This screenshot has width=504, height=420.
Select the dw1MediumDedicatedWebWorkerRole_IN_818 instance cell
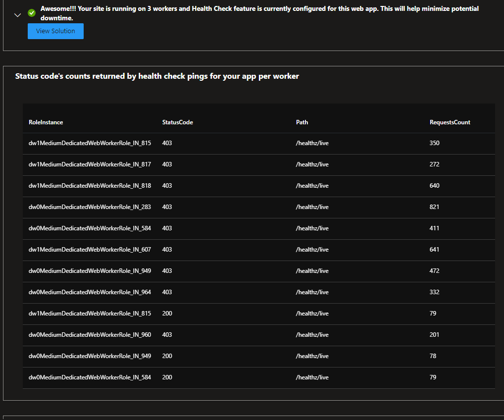(90, 186)
